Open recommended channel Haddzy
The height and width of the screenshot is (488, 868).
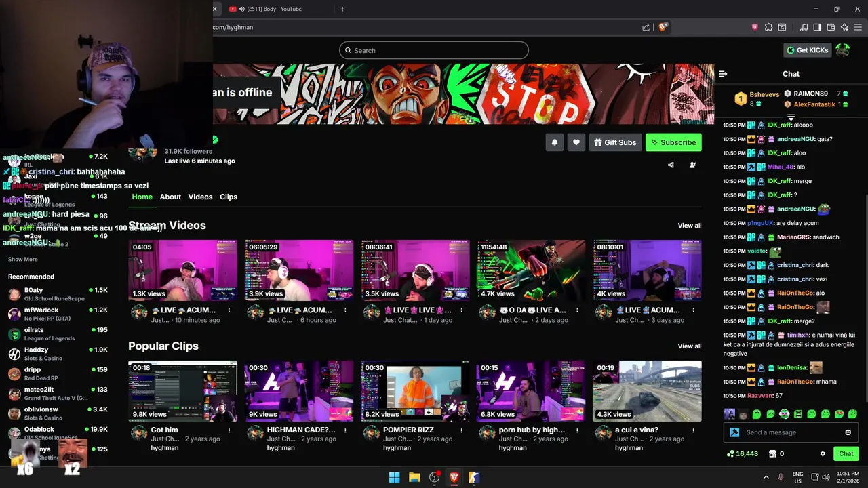click(58, 354)
